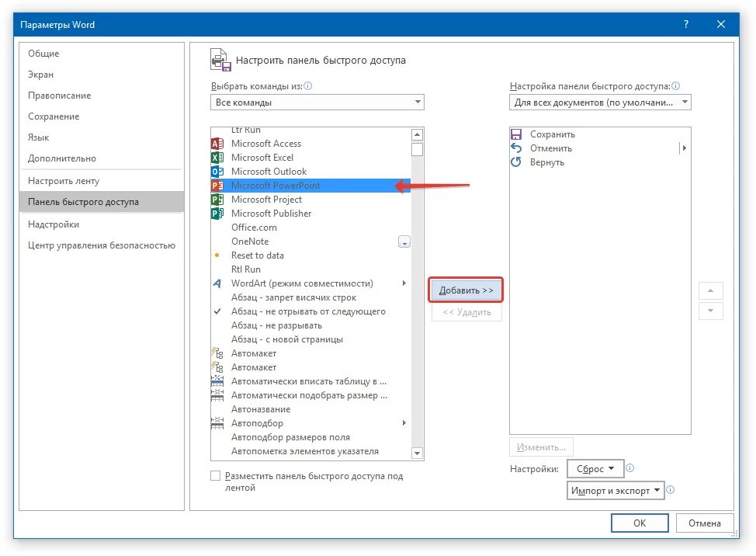Select 'Автоподбор размеров поля' command

coord(311,437)
